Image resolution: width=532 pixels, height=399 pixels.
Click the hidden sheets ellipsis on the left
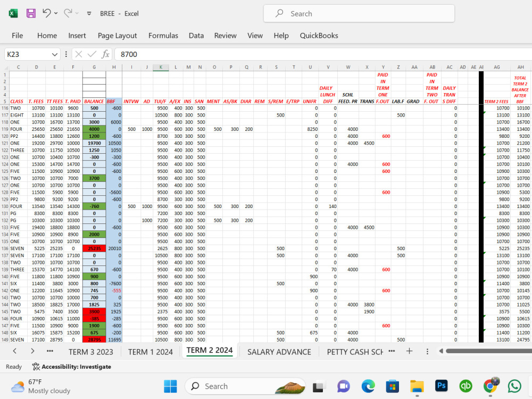(x=50, y=351)
